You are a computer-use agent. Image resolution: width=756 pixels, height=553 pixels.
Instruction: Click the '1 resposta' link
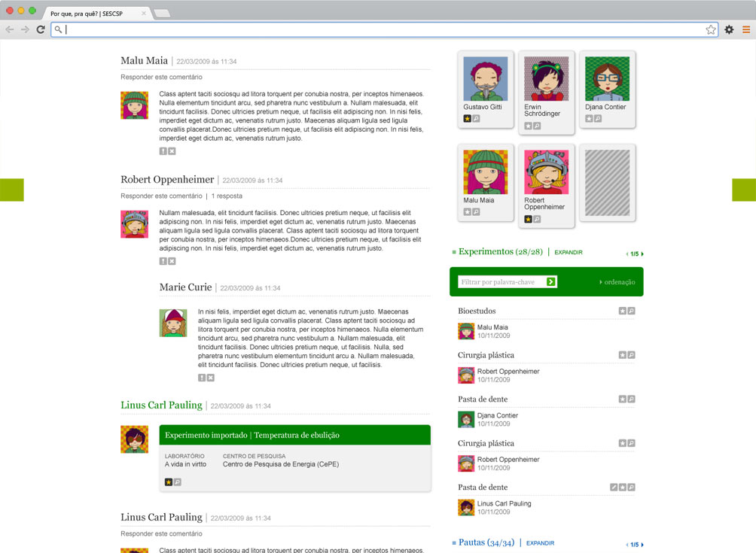(x=227, y=196)
